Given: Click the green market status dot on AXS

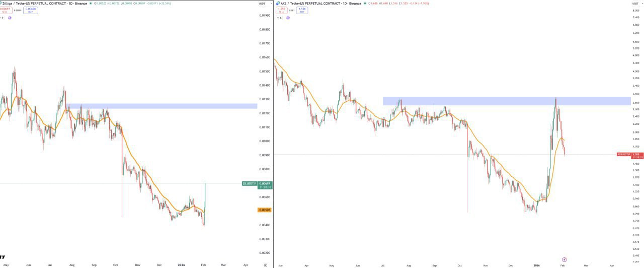Looking at the screenshot, I should [x=365, y=4].
